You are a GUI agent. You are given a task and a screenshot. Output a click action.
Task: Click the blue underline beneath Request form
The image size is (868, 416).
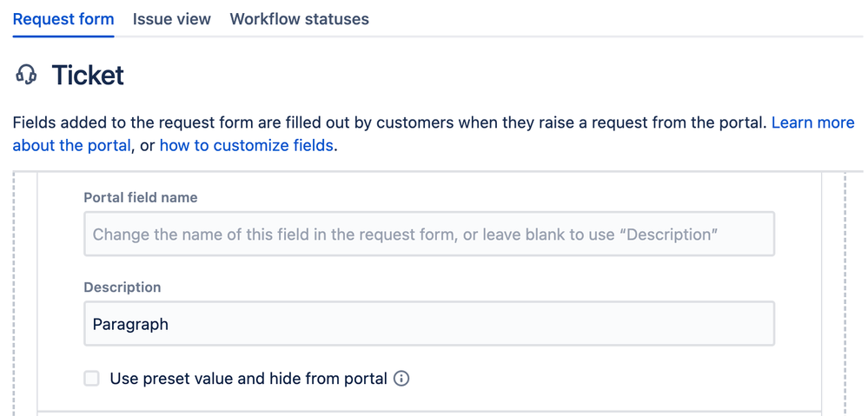coord(63,36)
